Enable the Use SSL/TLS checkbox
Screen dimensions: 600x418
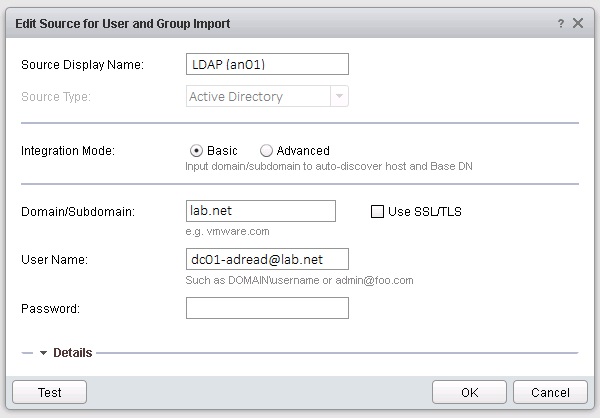[378, 211]
